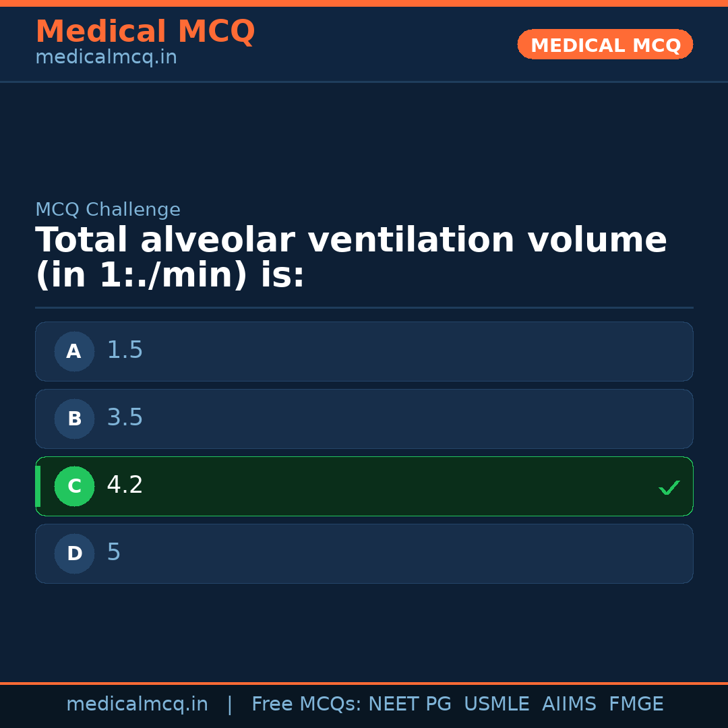Click the USMLE footer label
This screenshot has height=728, width=728.
pyautogui.click(x=496, y=704)
